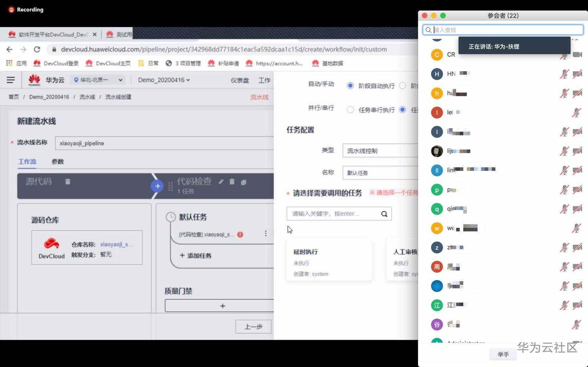Open the three-dot menu for 代码检查 task

[x=265, y=234]
